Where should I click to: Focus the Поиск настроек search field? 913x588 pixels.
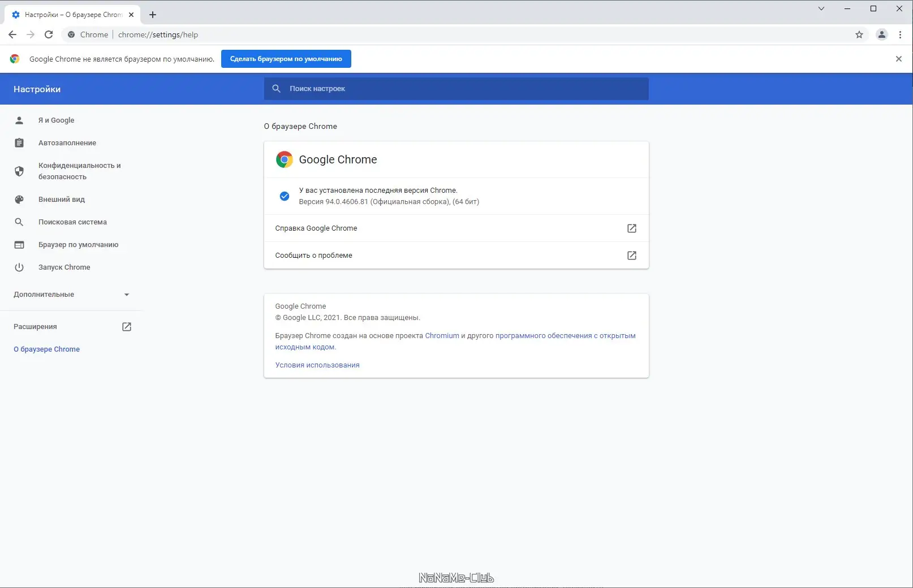click(456, 89)
